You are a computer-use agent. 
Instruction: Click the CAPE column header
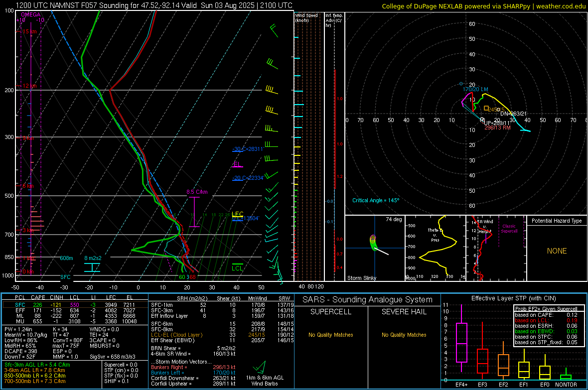[38, 297]
